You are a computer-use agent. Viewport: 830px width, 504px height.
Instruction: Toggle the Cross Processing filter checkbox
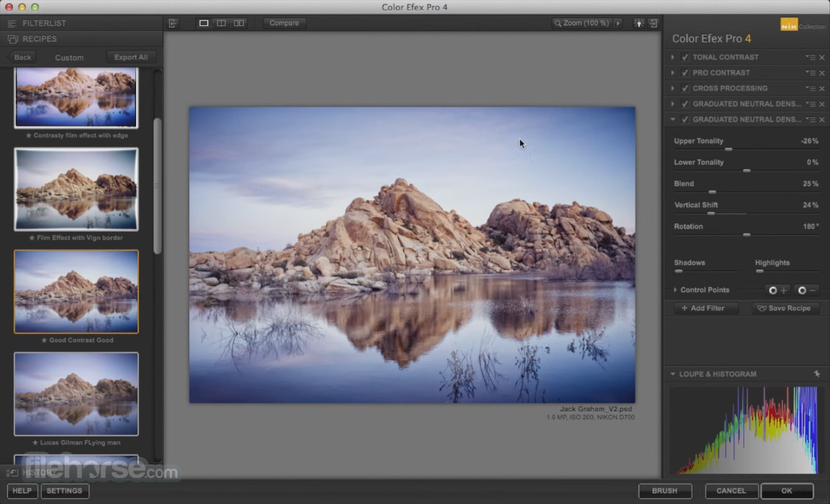click(x=685, y=89)
